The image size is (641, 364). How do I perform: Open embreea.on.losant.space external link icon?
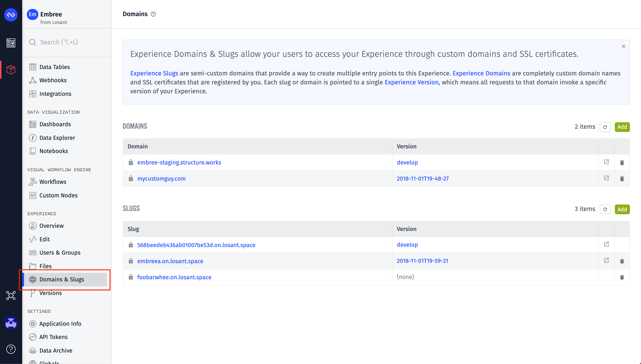click(606, 260)
